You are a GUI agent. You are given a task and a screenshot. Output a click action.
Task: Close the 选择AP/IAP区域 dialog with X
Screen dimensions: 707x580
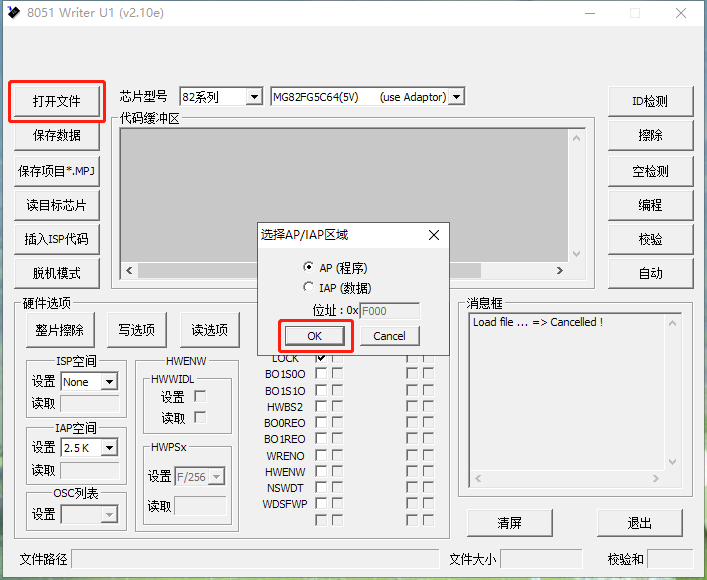(434, 235)
